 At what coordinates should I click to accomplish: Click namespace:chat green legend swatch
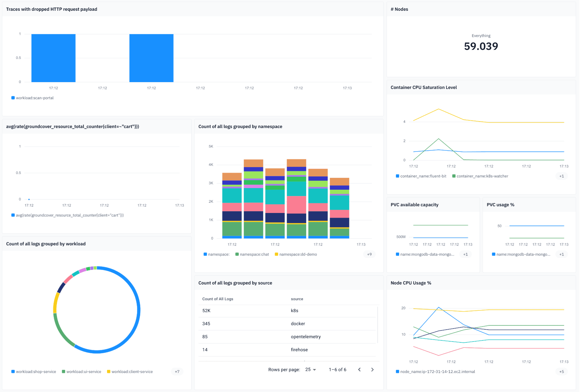tap(237, 254)
